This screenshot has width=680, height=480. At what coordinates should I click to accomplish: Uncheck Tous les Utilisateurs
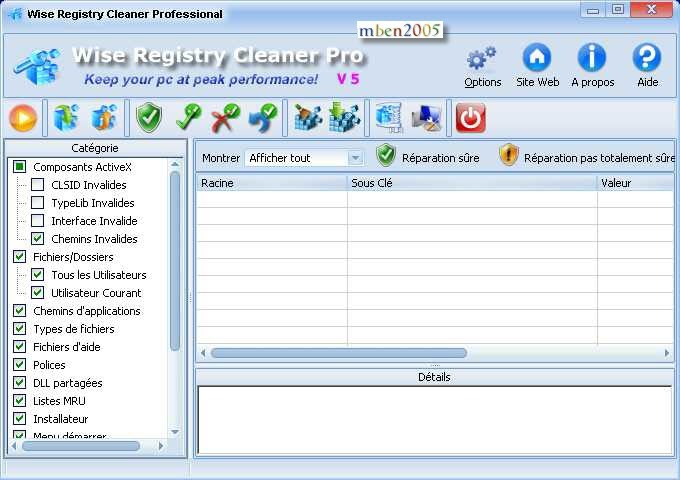click(38, 274)
